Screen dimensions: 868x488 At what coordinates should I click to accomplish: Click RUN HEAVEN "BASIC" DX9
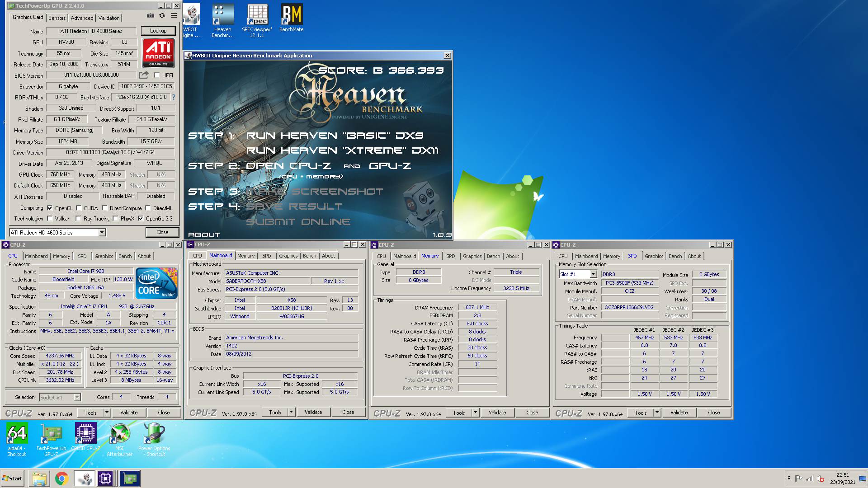pos(335,136)
